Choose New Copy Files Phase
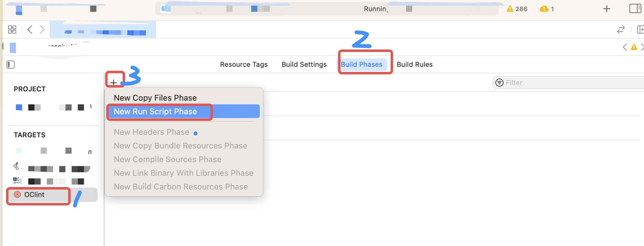644x246 pixels. click(x=155, y=98)
